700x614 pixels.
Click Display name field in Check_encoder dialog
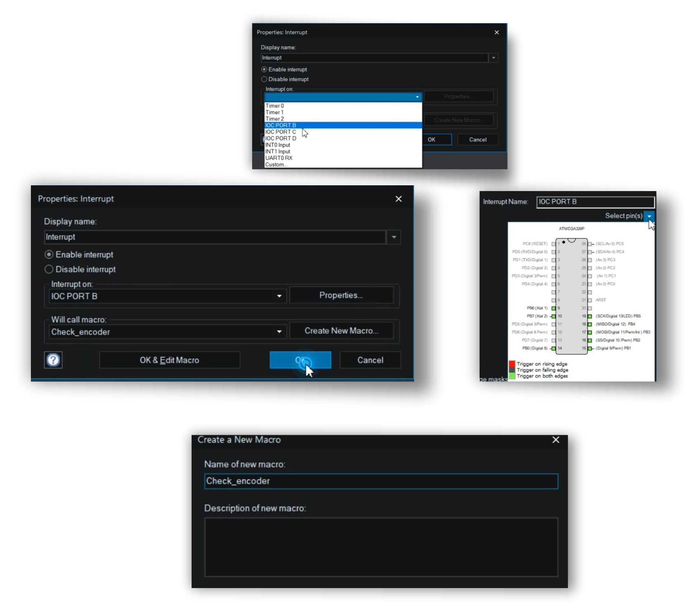coord(215,237)
